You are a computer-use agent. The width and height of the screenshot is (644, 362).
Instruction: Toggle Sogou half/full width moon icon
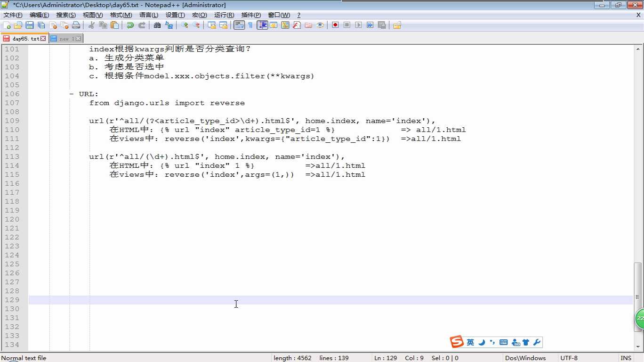482,343
